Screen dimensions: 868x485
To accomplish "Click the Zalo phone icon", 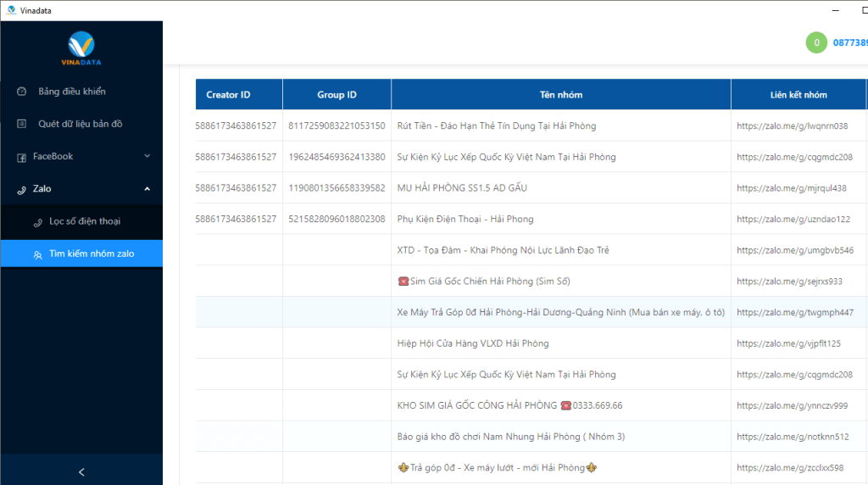I will (x=22, y=189).
